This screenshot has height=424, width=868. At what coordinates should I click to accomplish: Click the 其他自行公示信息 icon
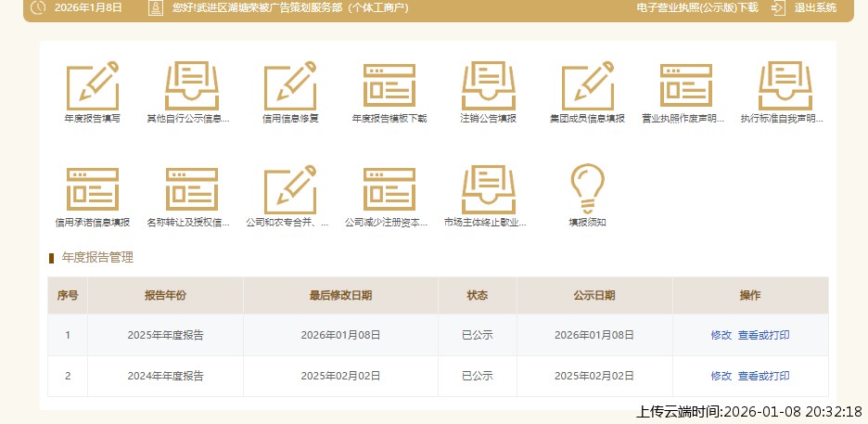coord(191,86)
